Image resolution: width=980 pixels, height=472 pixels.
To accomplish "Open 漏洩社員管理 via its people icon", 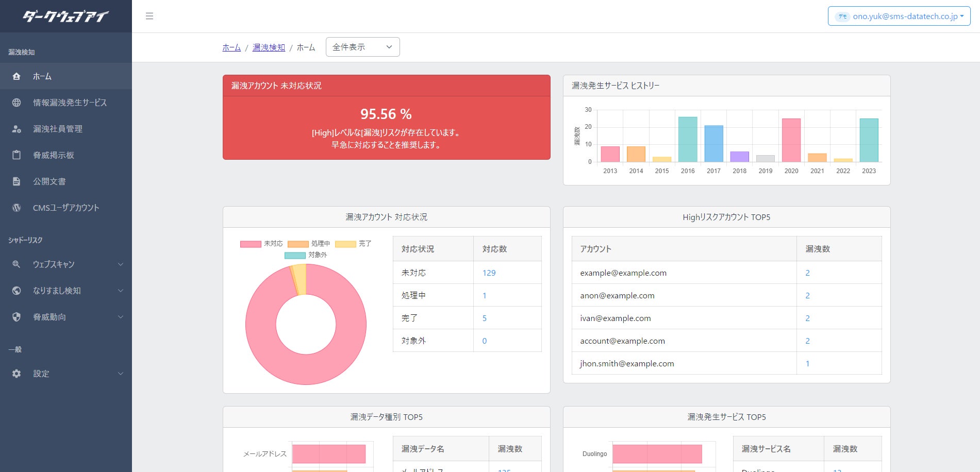I will [16, 129].
